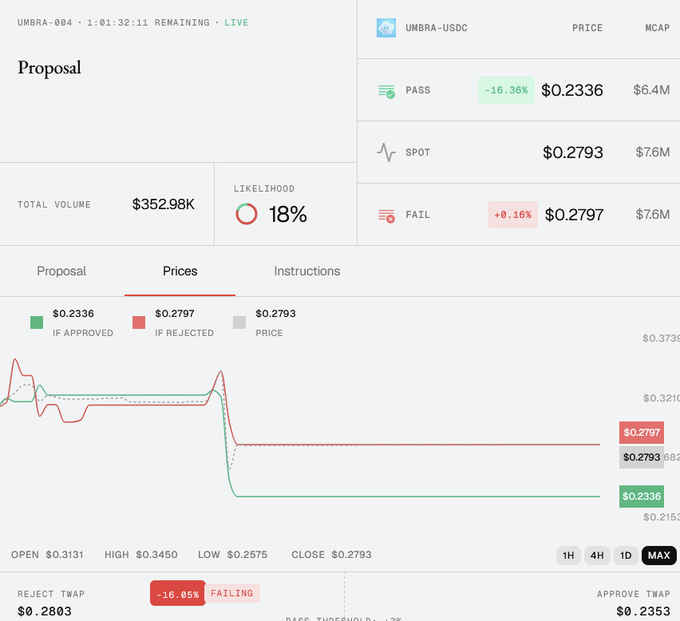Toggle the gray PRICE legend swatch
This screenshot has height=621, width=680.
coord(239,322)
